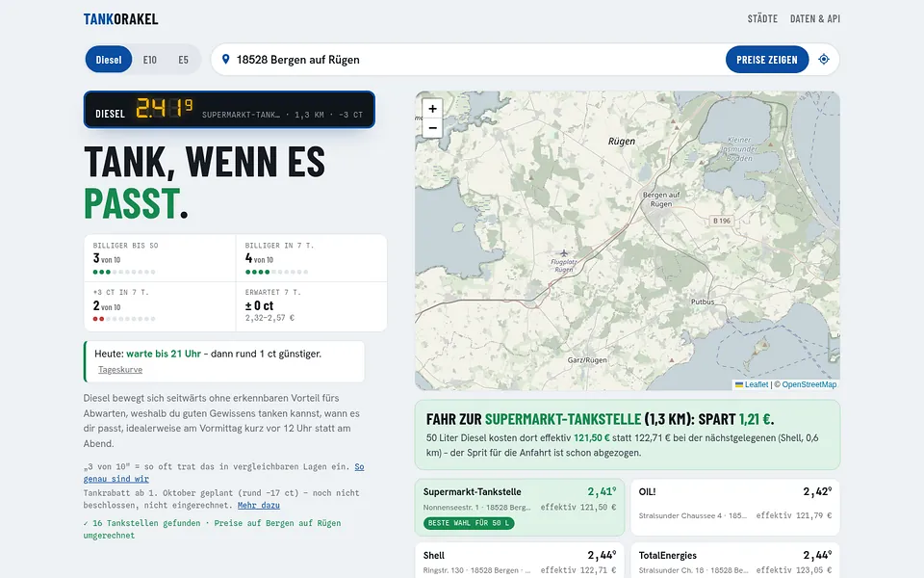Click the 'warte bis 21 Uhr' recommendation text

[x=164, y=354]
